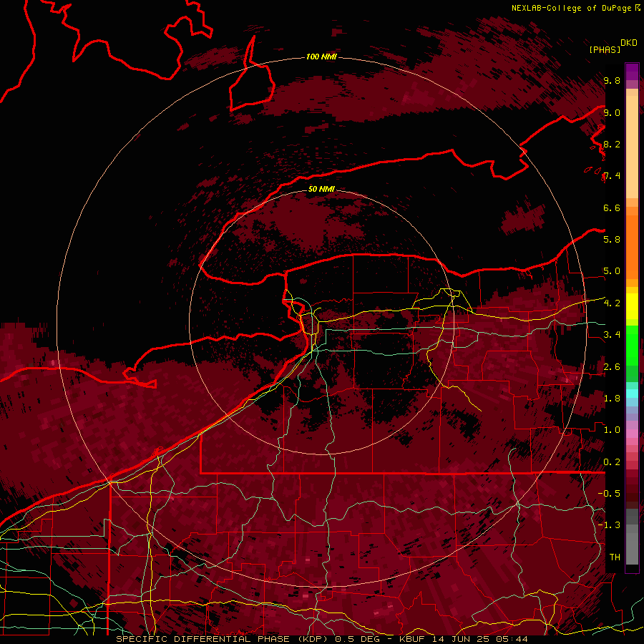644x644 pixels.
Task: Click the -1.3 scale label
Action: 609,525
